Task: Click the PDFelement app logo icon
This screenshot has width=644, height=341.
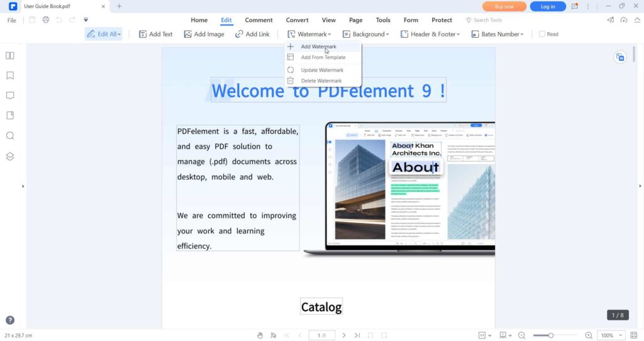Action: point(13,6)
